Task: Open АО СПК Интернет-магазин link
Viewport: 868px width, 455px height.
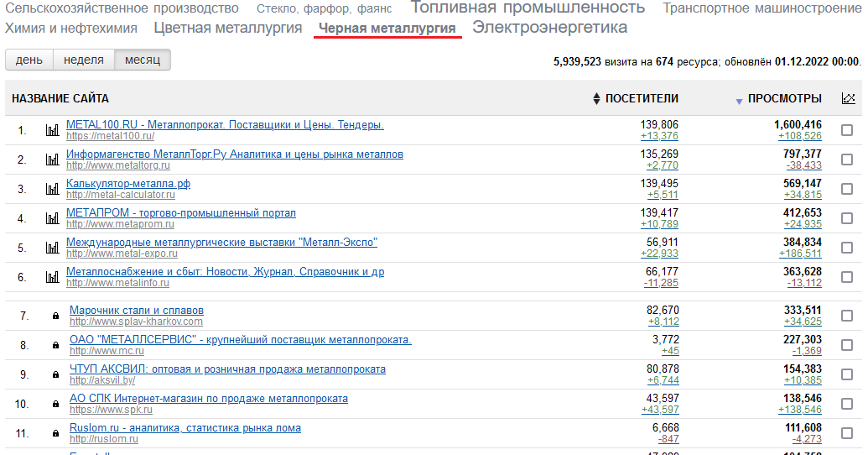Action: 209,399
